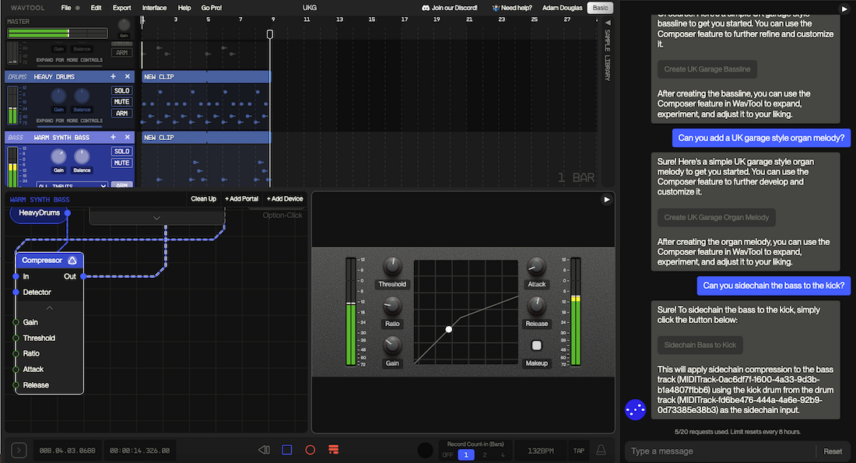Set Record Count-In to 2 bars
This screenshot has height=463, width=856.
point(484,455)
